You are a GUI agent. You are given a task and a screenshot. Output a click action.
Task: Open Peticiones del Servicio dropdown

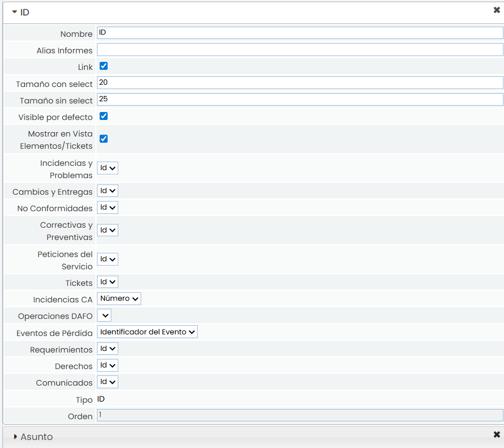tap(108, 259)
